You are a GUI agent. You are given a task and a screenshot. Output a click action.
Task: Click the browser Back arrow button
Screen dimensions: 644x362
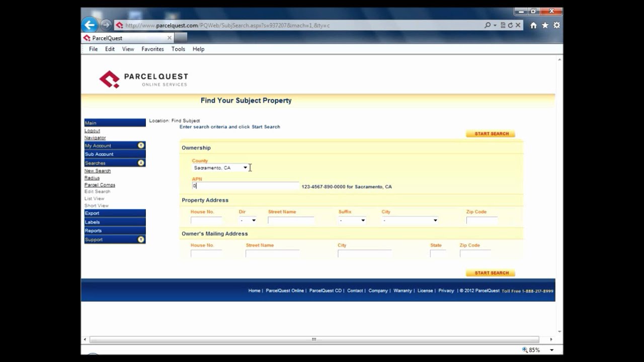pos(90,25)
